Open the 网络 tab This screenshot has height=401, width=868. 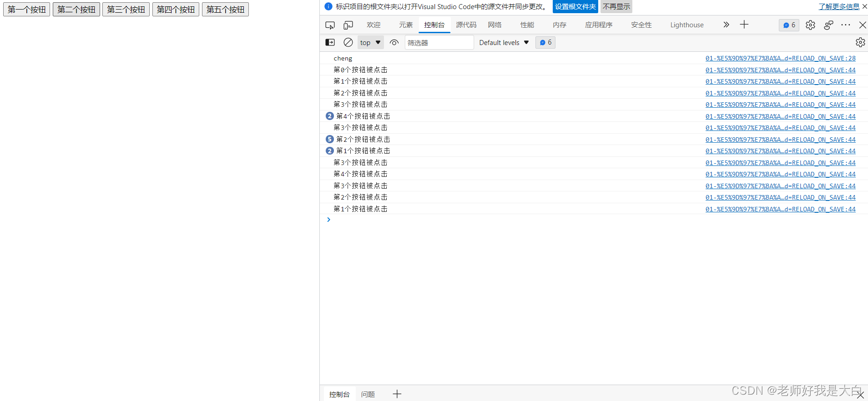point(495,25)
